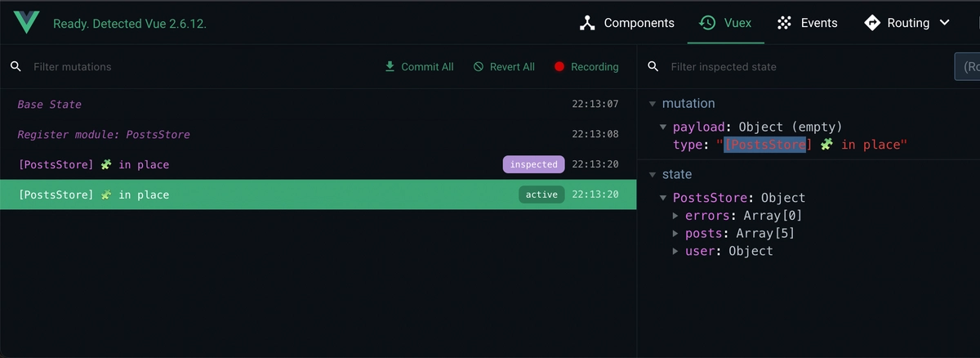The width and height of the screenshot is (980, 358).
Task: Click the Components tree icon
Action: (x=587, y=23)
